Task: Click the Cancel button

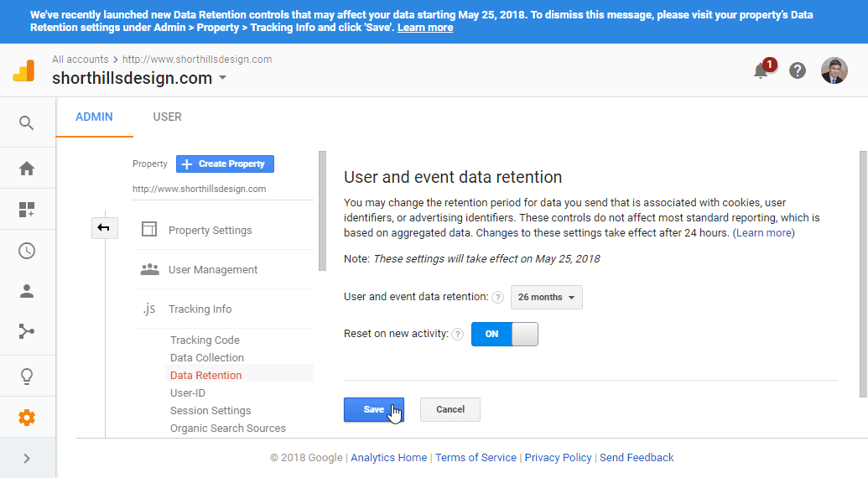Action: coord(450,409)
